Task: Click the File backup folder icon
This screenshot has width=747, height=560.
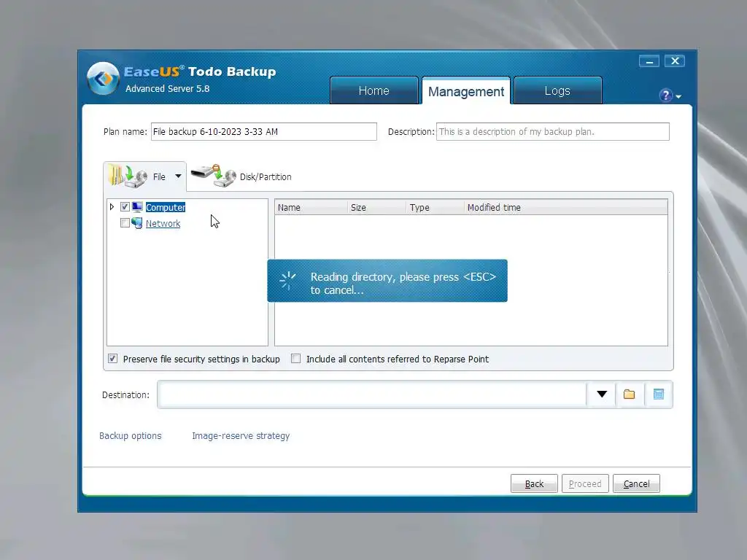Action: [127, 176]
